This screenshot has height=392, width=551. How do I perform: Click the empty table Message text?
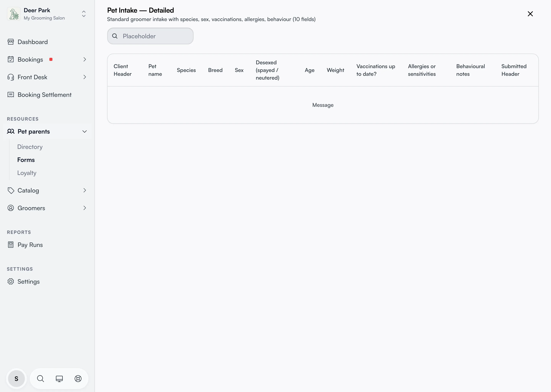point(323,105)
